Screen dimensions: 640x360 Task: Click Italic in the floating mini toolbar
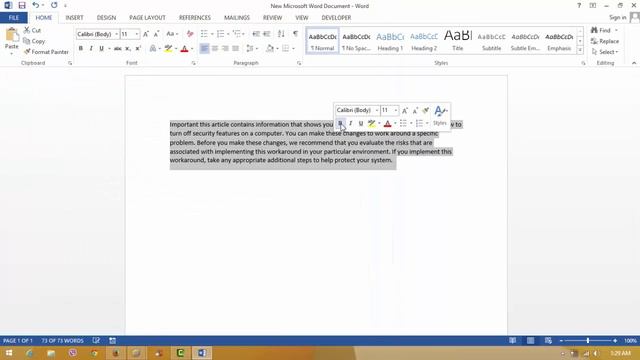pos(350,123)
